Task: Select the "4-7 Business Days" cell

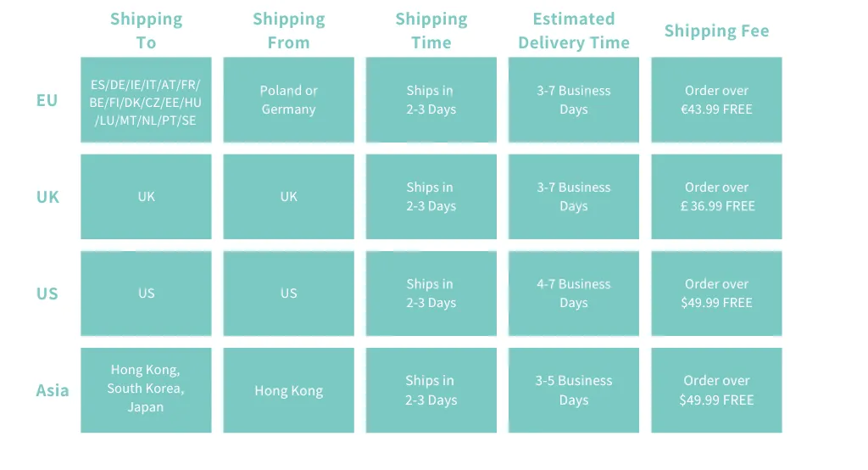Action: coord(574,294)
